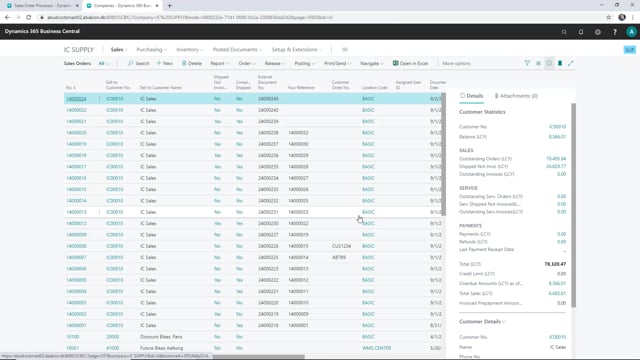Image resolution: width=640 pixels, height=360 pixels.
Task: Click customer number 20000 for Discount Bikes
Action: [x=113, y=337]
